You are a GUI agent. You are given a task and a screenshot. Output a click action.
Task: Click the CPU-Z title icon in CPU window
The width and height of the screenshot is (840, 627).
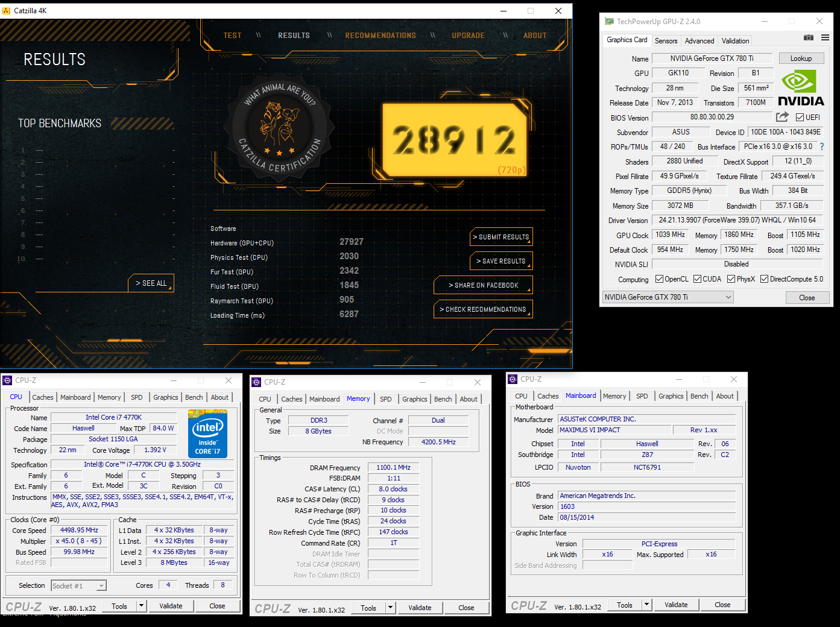(x=7, y=380)
